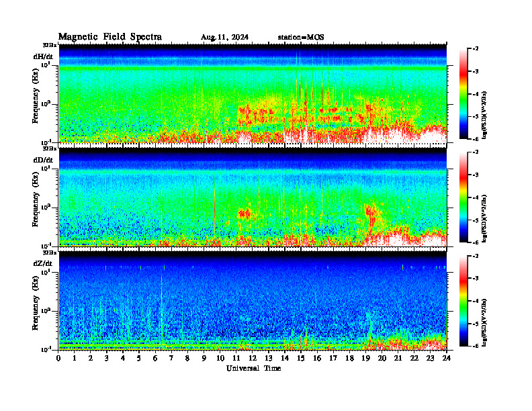The image size is (532, 411).
Task: Click the "32Hz" label above the dH/dt panel
Action: [49, 45]
